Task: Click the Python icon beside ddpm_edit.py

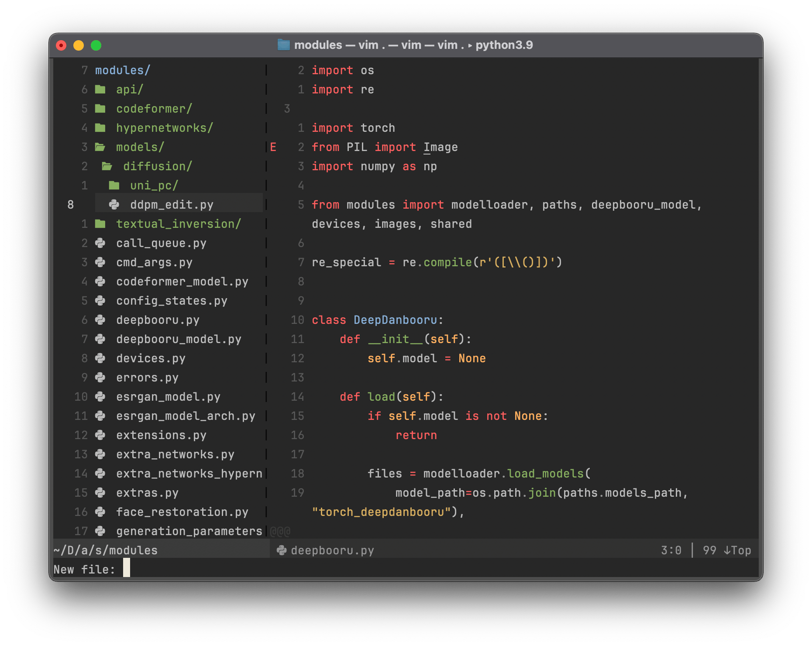Action: coord(114,205)
